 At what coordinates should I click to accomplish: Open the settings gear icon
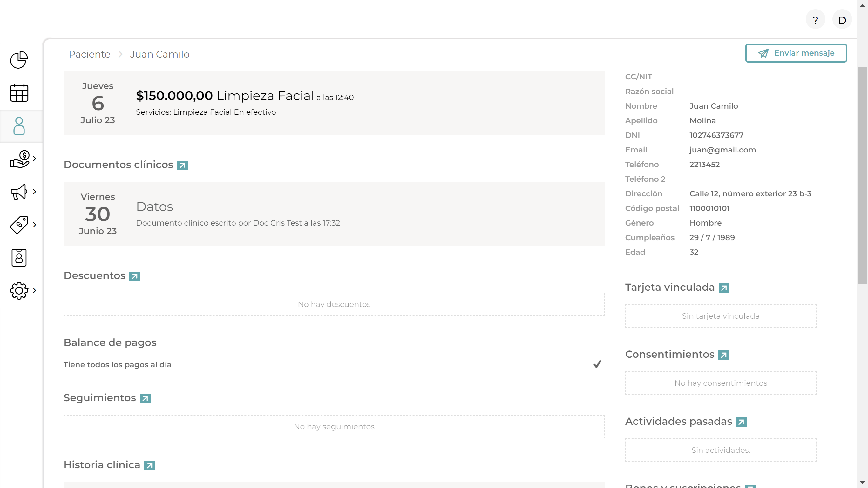pos(19,290)
